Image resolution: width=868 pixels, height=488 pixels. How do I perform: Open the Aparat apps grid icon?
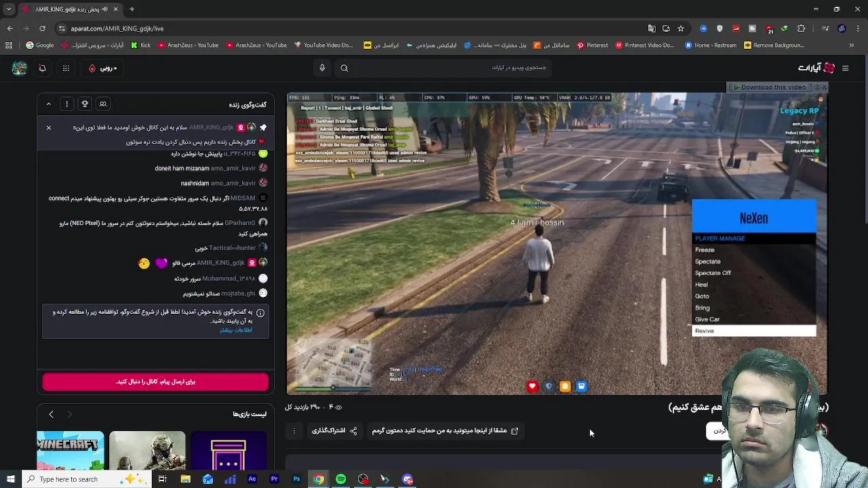pyautogui.click(x=66, y=68)
